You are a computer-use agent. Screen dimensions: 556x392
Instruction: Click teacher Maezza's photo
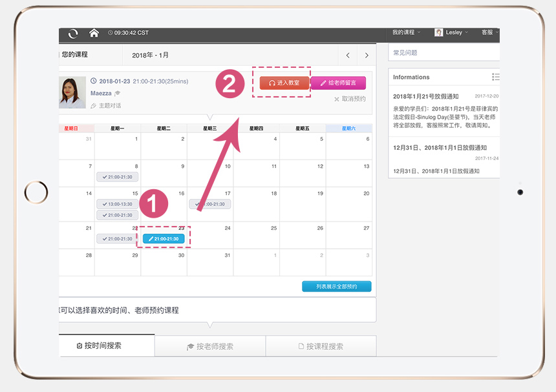(72, 92)
